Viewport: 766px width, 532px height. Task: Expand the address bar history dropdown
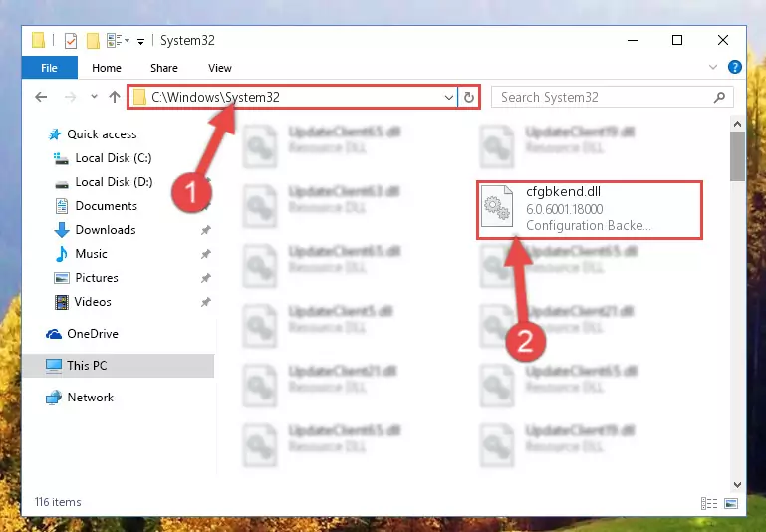[x=448, y=98]
